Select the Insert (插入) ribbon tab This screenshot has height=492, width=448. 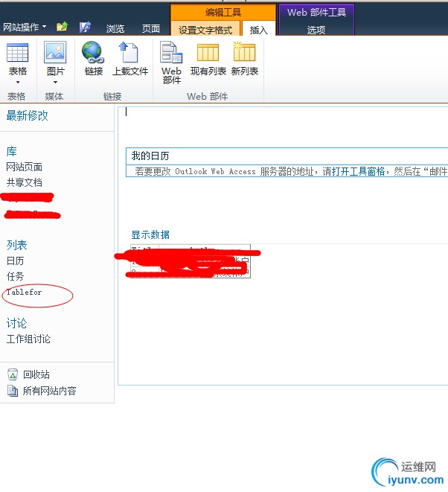(x=259, y=30)
